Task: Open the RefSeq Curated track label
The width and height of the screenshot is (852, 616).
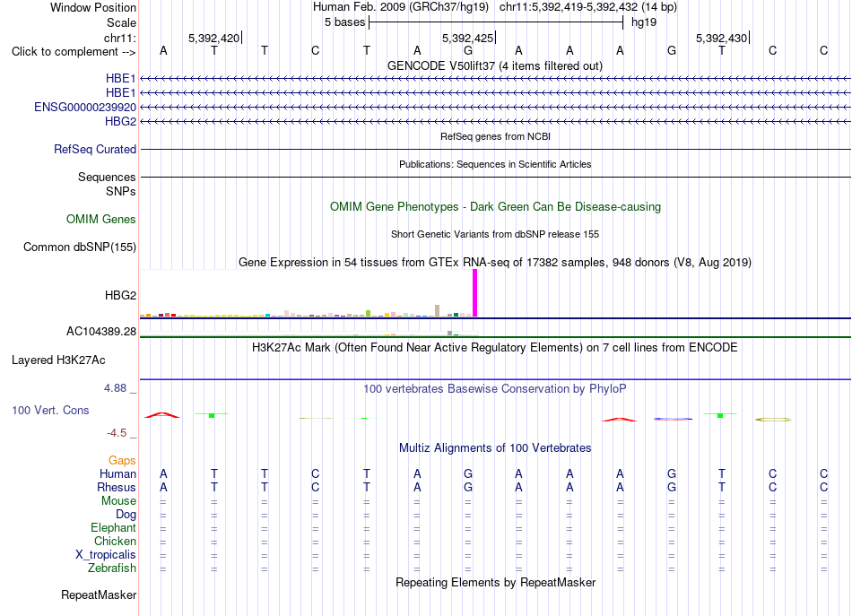Action: pyautogui.click(x=95, y=150)
